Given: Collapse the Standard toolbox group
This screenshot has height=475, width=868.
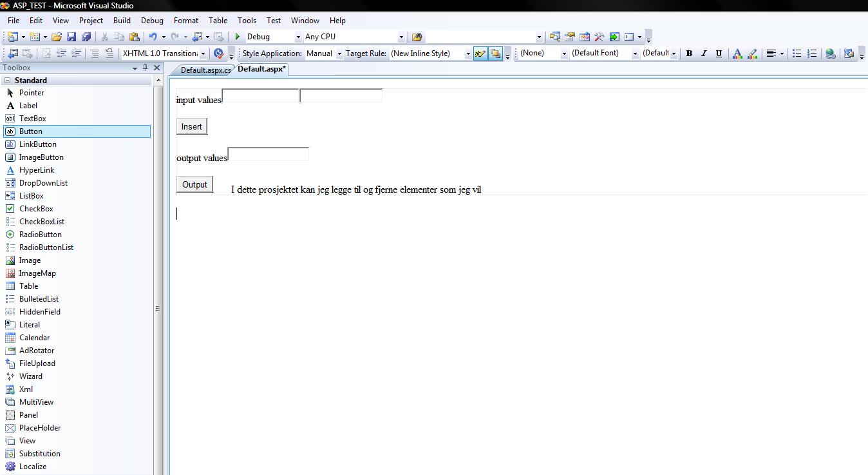Looking at the screenshot, I should [x=8, y=81].
